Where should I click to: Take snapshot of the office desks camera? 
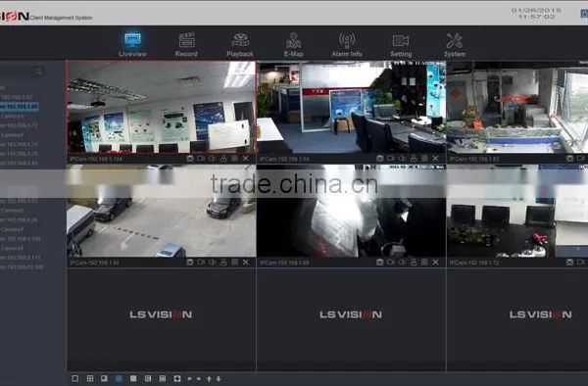(x=380, y=159)
